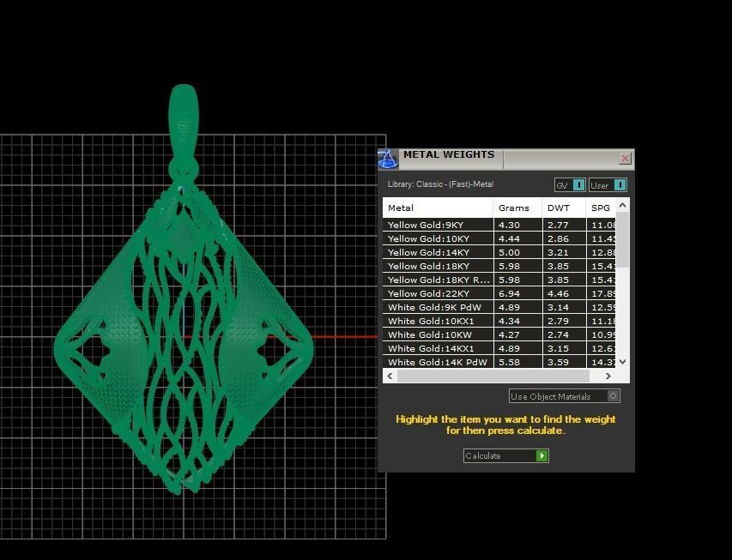Click the Library: Classic - (Fast)-Metal label
This screenshot has height=560, width=732.
tap(440, 184)
